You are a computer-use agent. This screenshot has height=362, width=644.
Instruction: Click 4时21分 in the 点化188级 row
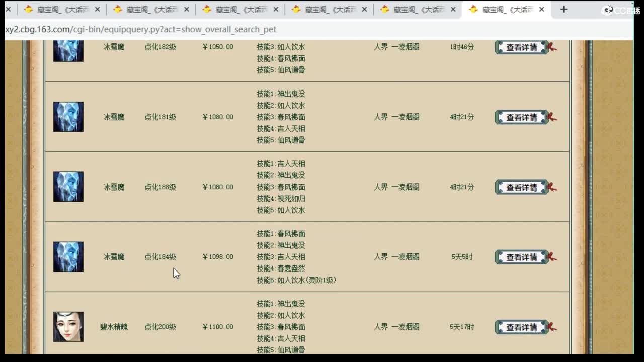[462, 187]
